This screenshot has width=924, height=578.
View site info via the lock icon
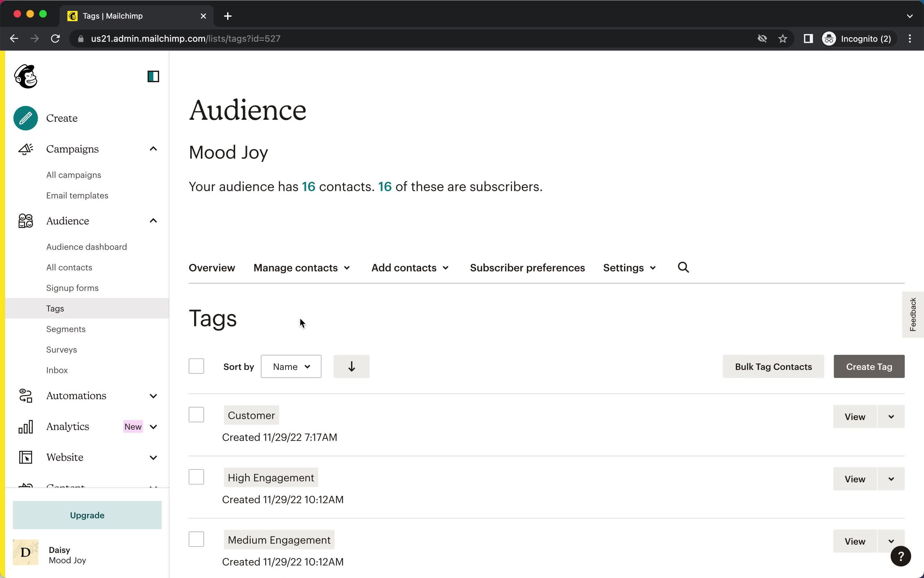coord(81,39)
